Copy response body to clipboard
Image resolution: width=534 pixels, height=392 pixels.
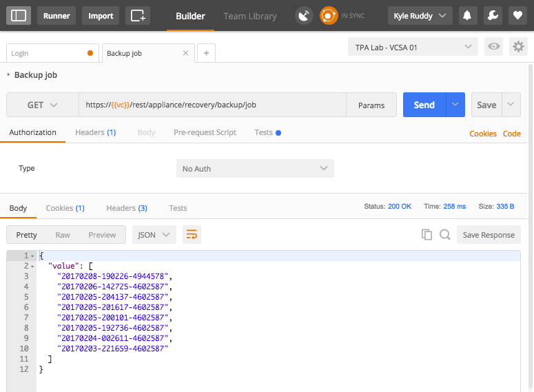click(x=427, y=235)
